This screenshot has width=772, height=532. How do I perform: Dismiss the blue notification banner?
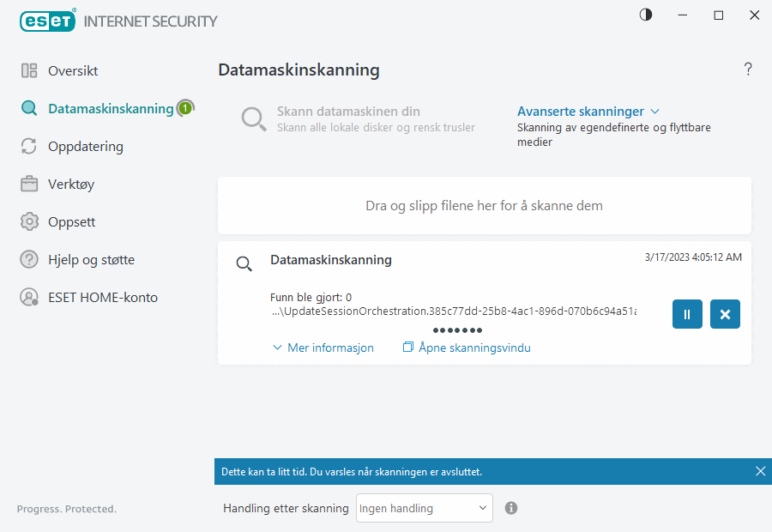click(x=760, y=471)
